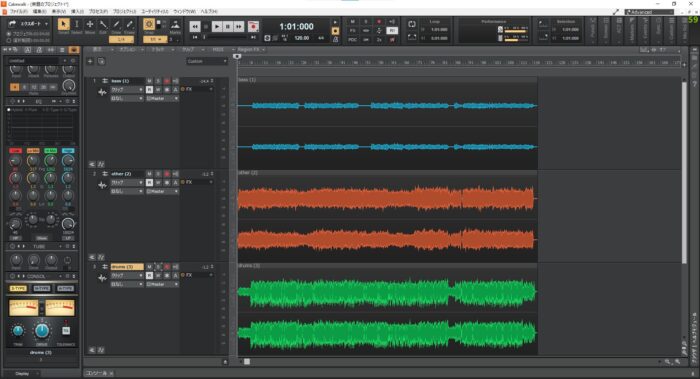The height and width of the screenshot is (379, 700).
Task: Solo the other (2) track
Action: 158,174
